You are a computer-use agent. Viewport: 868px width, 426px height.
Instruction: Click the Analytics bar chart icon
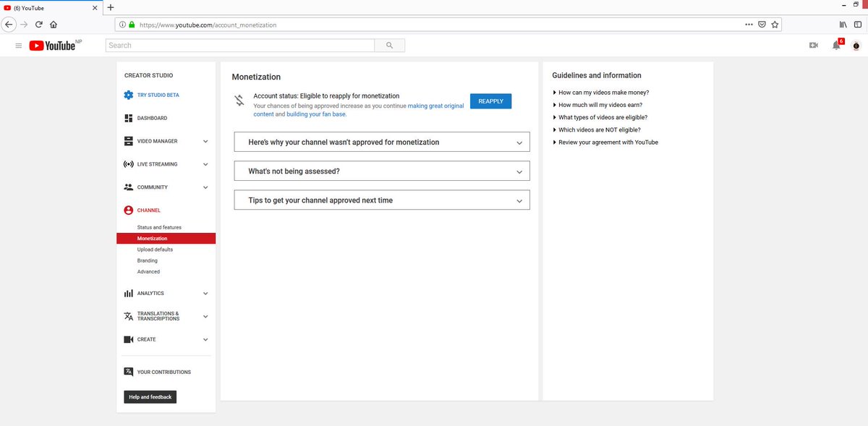pyautogui.click(x=129, y=293)
